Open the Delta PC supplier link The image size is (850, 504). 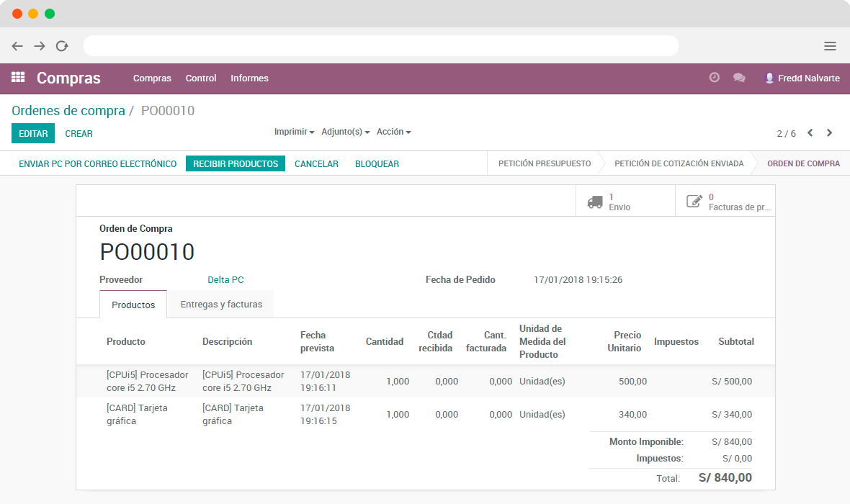point(225,279)
